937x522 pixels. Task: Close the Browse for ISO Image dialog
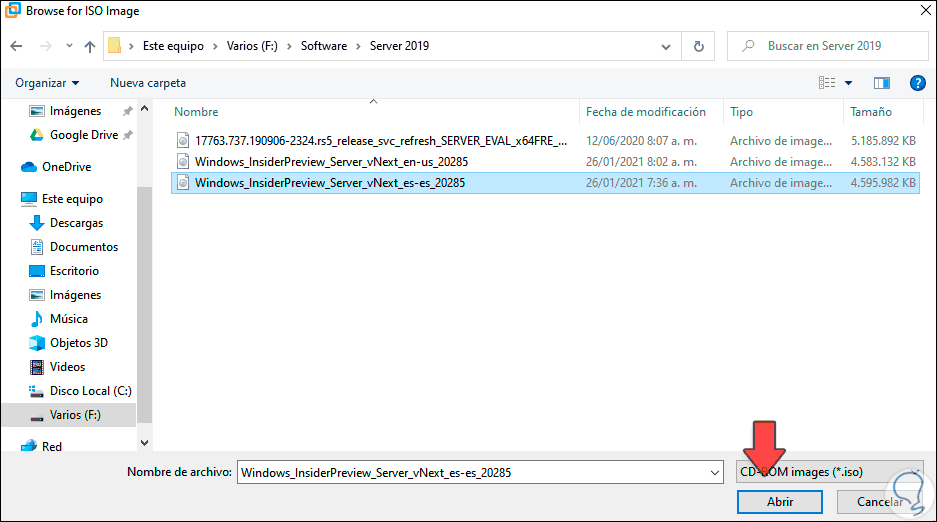(x=925, y=10)
